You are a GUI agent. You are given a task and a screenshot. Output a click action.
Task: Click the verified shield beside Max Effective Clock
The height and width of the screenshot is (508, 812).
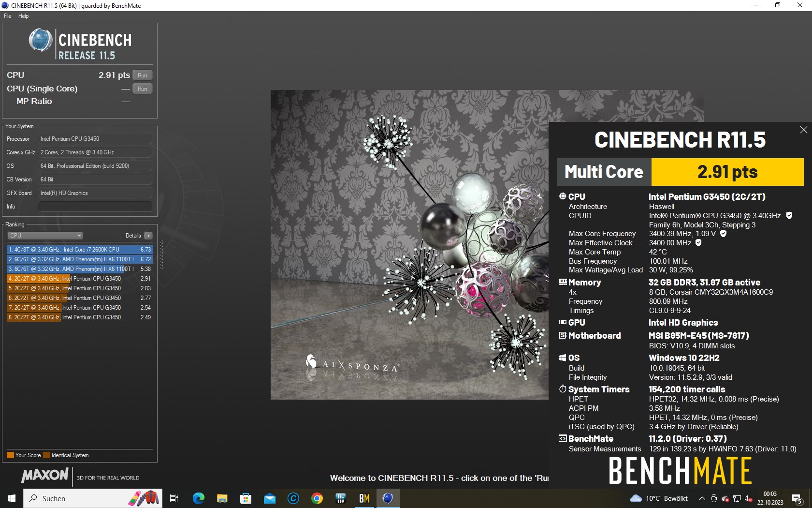point(698,242)
